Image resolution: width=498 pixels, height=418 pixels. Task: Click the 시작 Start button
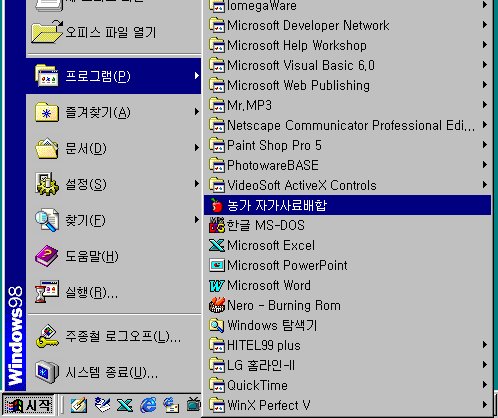(x=29, y=405)
